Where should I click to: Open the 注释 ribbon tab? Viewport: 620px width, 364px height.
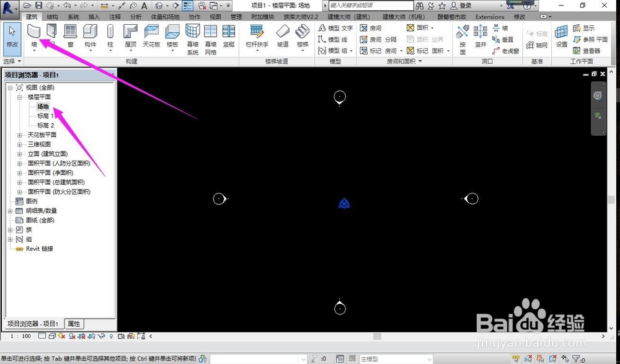(x=115, y=17)
